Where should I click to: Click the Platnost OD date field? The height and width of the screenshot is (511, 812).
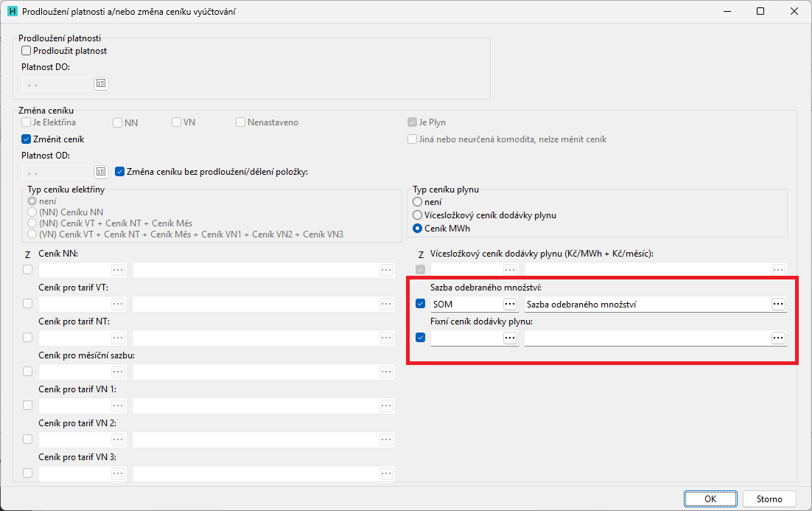pos(57,172)
